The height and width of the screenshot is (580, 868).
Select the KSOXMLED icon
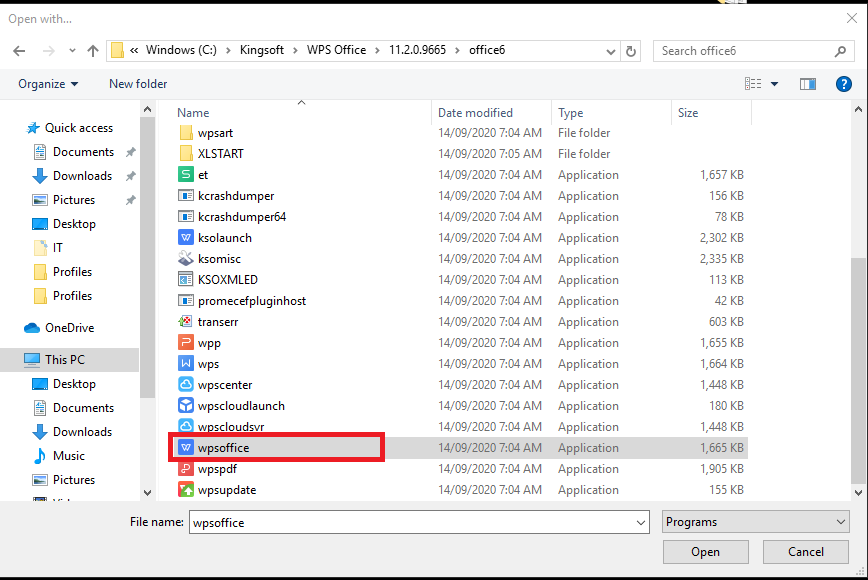click(186, 279)
